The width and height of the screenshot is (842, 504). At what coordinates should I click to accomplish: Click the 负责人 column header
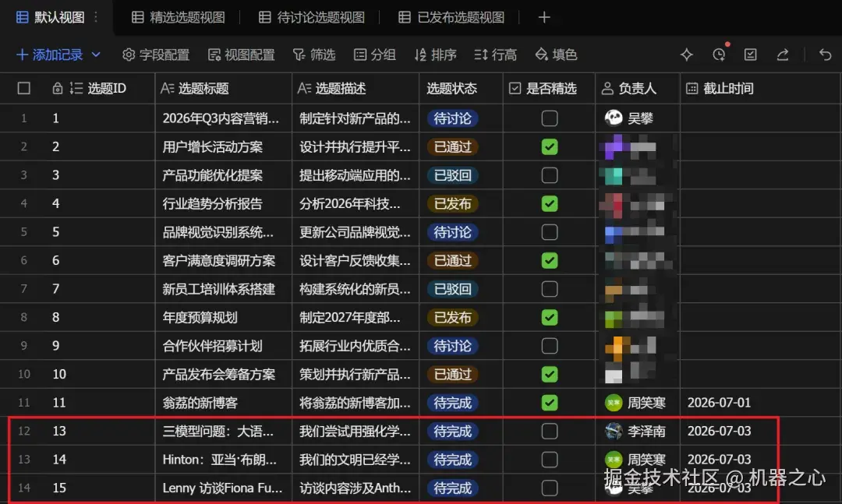(637, 88)
